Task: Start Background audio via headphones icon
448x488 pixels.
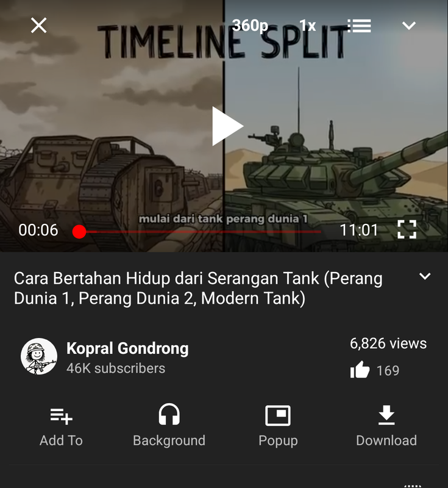Action: point(169,415)
